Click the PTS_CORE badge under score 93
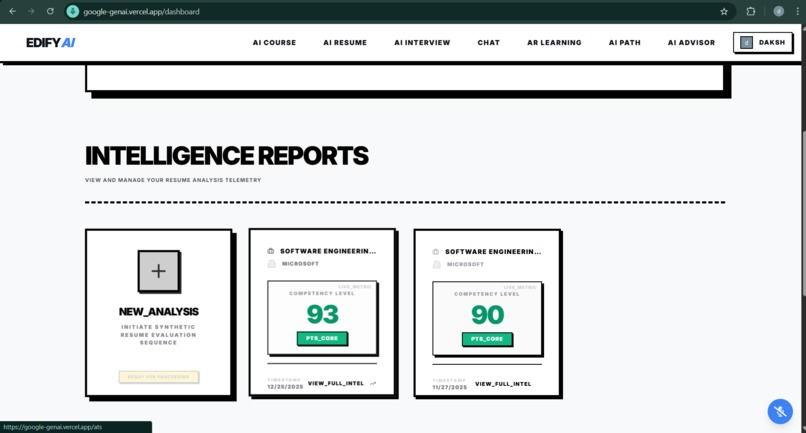The image size is (806, 433). coord(322,338)
